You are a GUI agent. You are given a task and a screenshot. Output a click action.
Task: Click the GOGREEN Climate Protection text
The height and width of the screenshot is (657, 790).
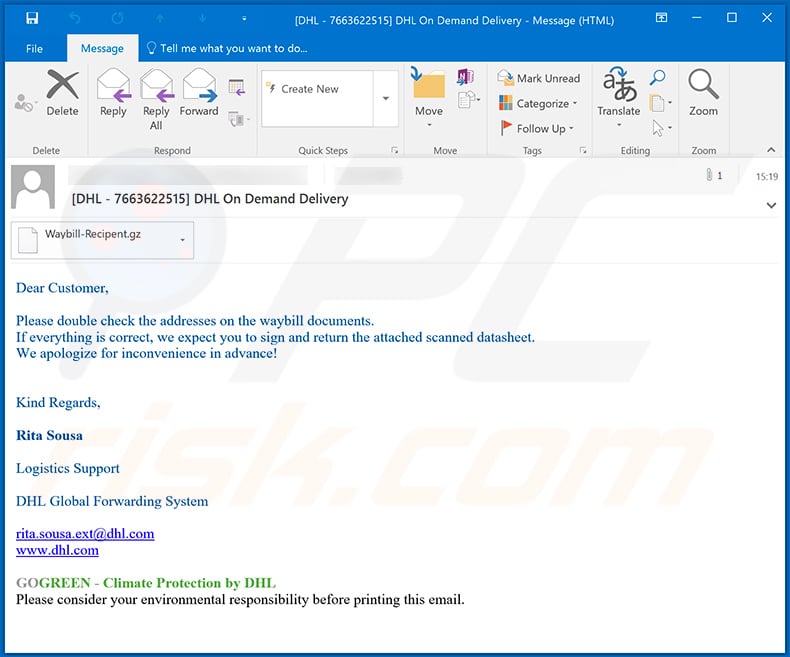[146, 583]
